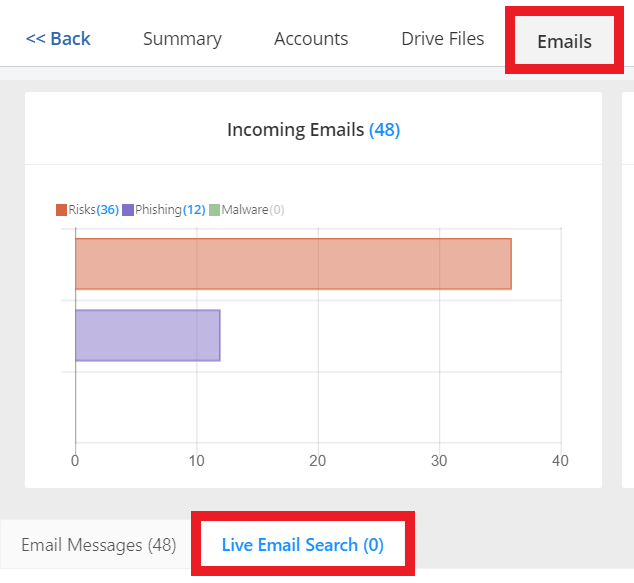Click the Malware count (0) in legend
The width and height of the screenshot is (634, 583).
[x=277, y=210]
